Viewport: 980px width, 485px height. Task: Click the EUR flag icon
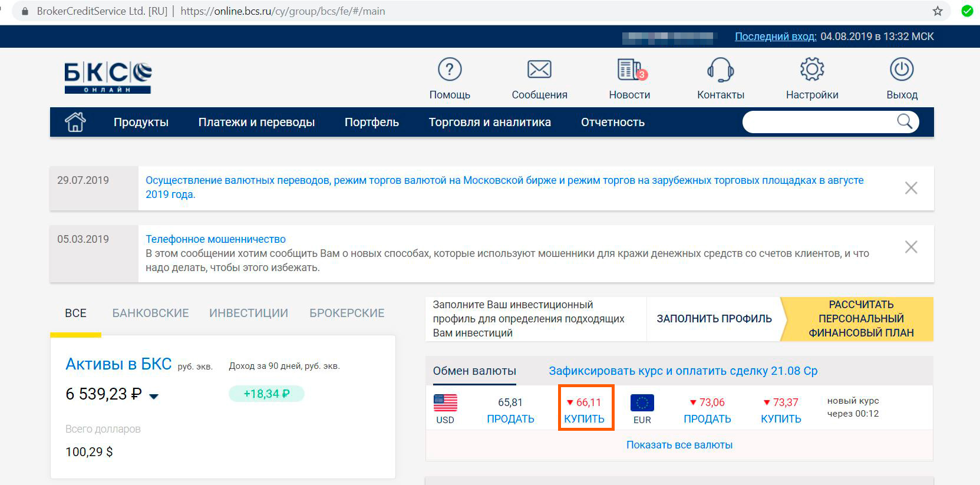642,403
